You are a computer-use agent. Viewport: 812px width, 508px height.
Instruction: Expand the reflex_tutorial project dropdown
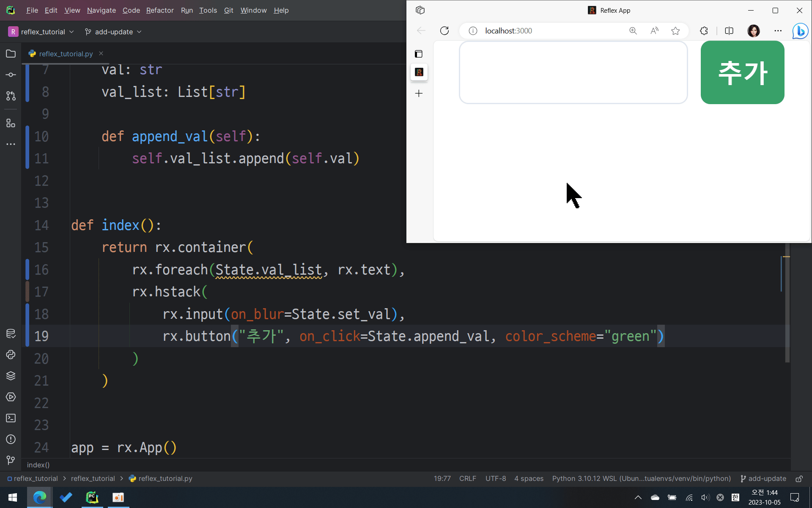[41, 32]
